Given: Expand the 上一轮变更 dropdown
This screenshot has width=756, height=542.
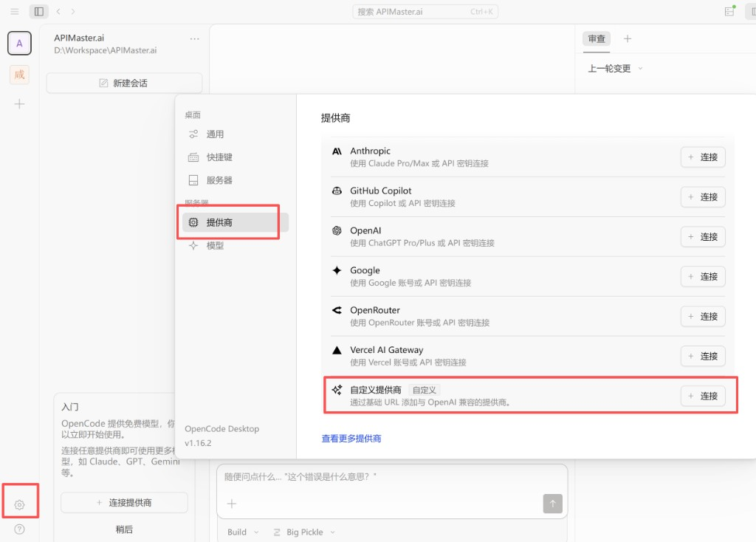Looking at the screenshot, I should click(615, 69).
